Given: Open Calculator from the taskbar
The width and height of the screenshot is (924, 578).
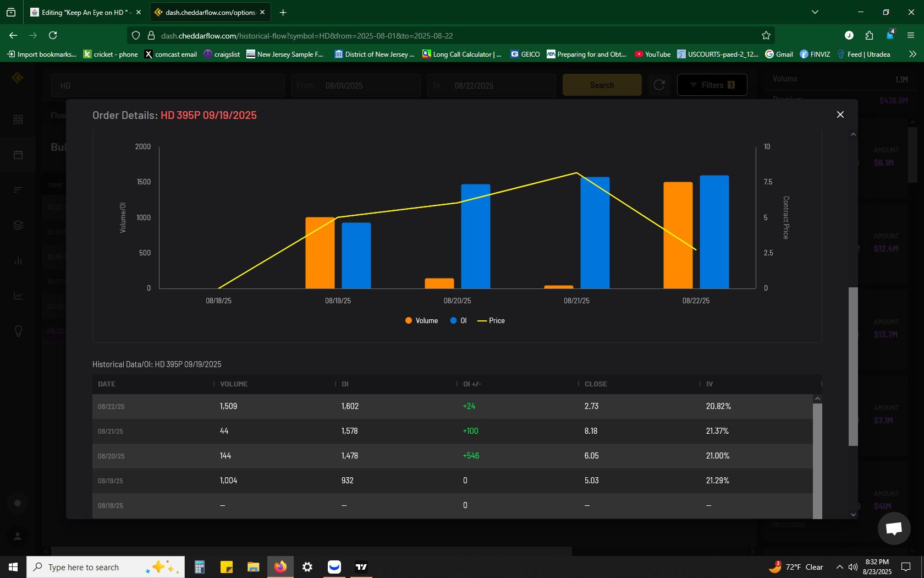Looking at the screenshot, I should [x=200, y=567].
